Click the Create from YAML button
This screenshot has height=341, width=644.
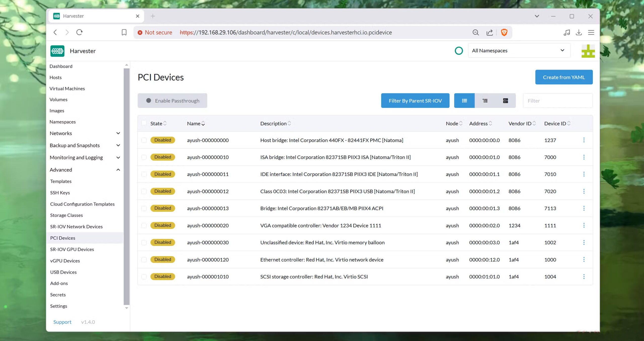(563, 77)
